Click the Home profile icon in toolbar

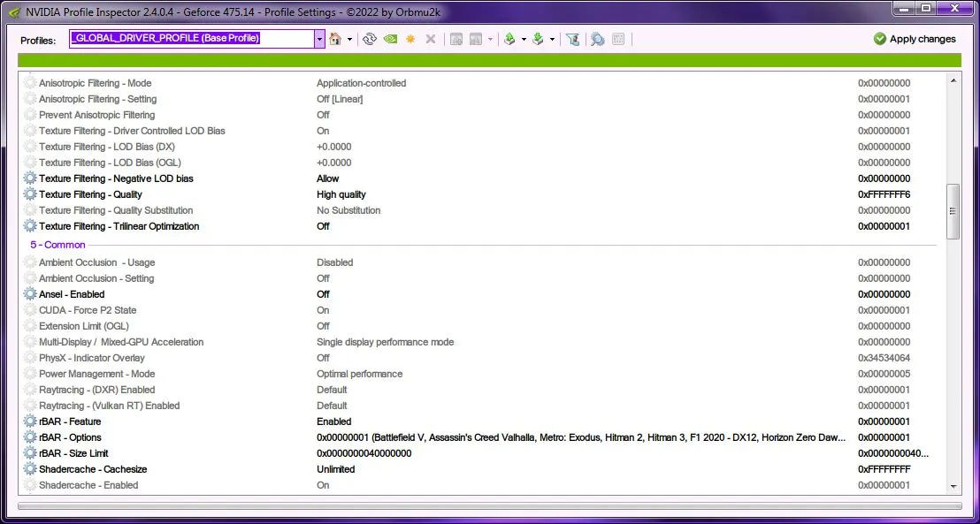pos(335,39)
